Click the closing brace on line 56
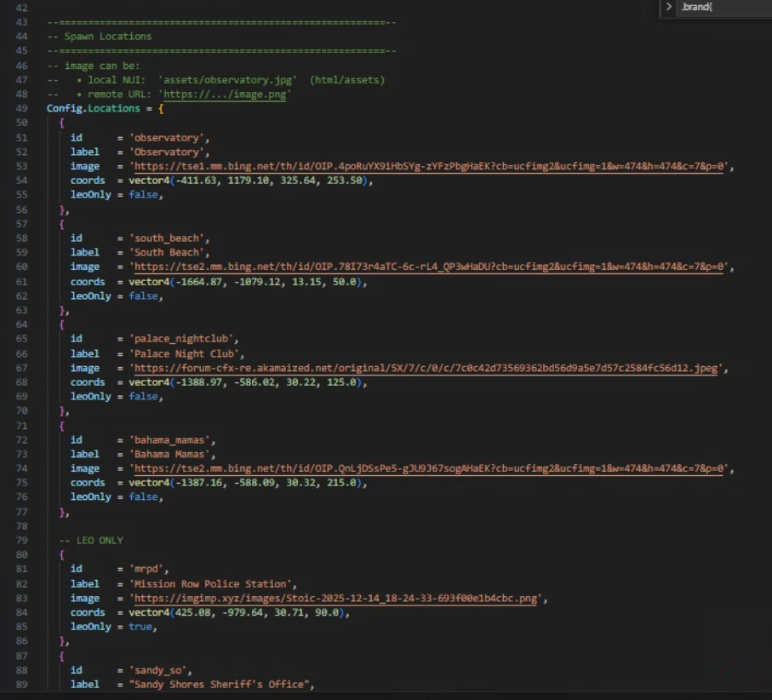Screen dimensions: 772x700 [62, 209]
